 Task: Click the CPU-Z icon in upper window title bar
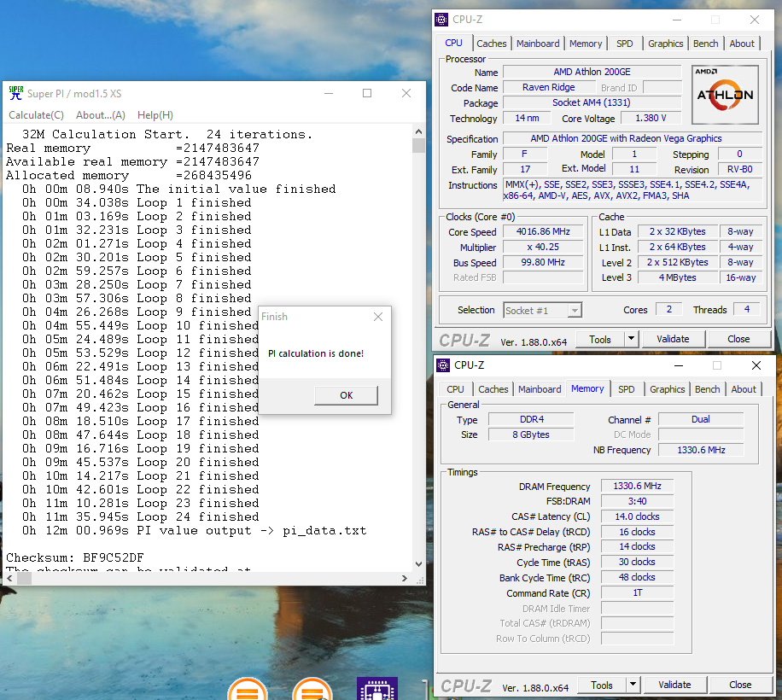click(441, 20)
